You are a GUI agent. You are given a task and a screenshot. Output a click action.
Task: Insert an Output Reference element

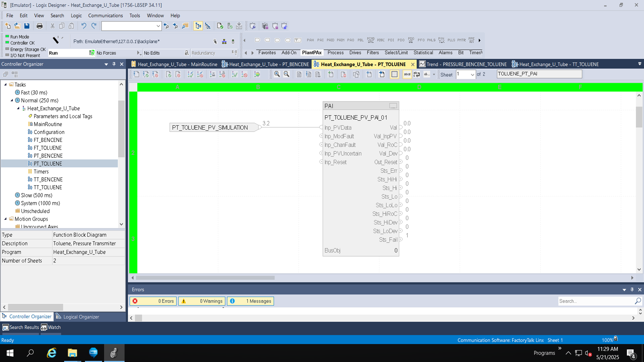267,40
